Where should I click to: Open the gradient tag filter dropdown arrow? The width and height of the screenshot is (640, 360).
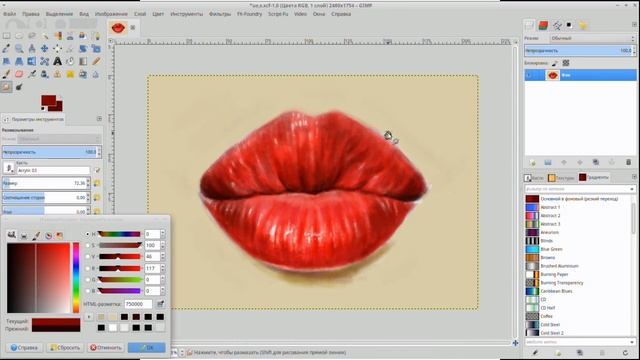point(632,189)
